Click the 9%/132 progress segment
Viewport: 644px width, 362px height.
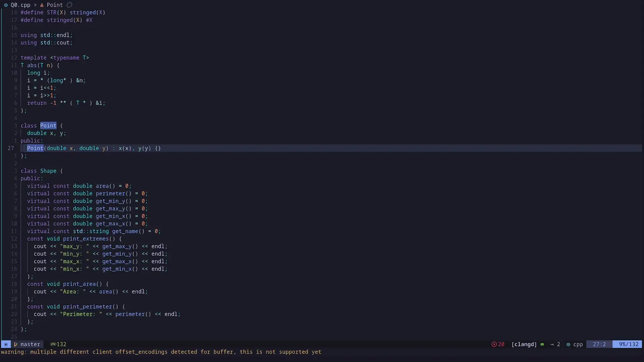pos(627,344)
